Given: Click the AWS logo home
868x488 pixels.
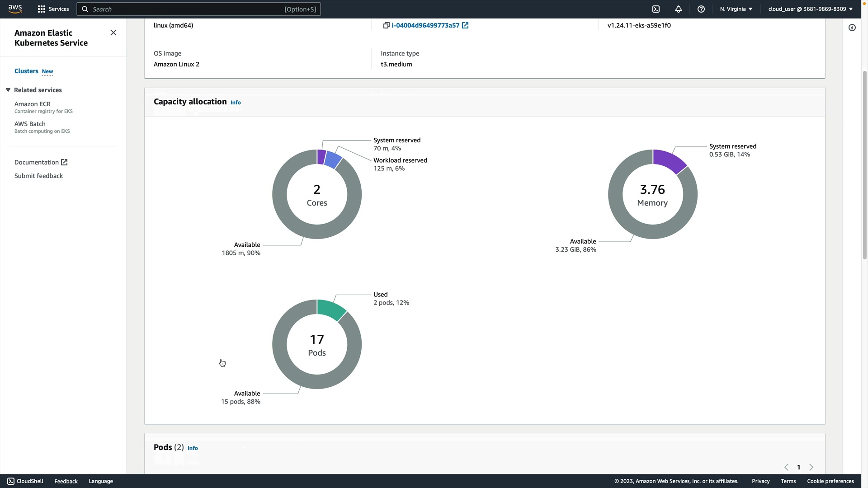Looking at the screenshot, I should click(x=15, y=9).
